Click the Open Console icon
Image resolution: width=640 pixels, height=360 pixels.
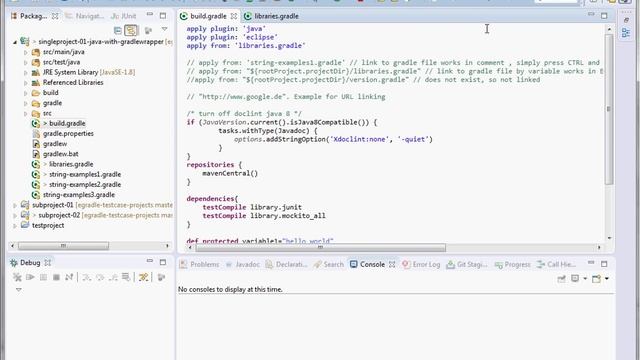(x=596, y=279)
